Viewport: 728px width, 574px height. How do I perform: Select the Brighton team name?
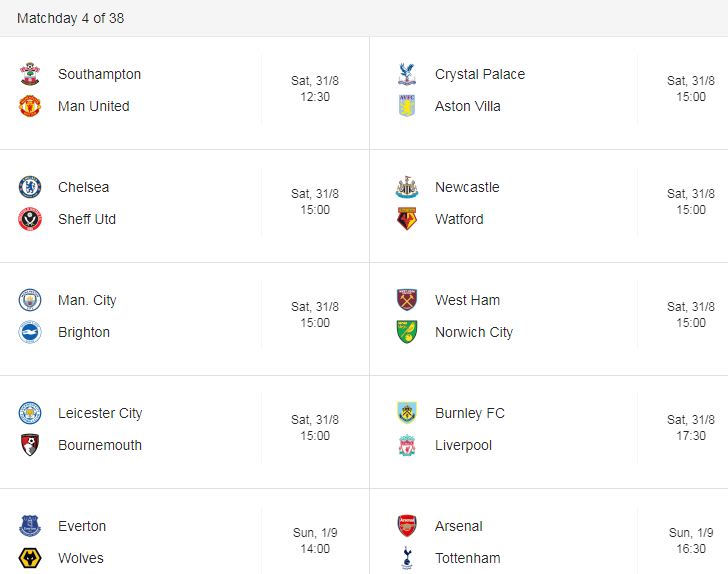(x=84, y=332)
